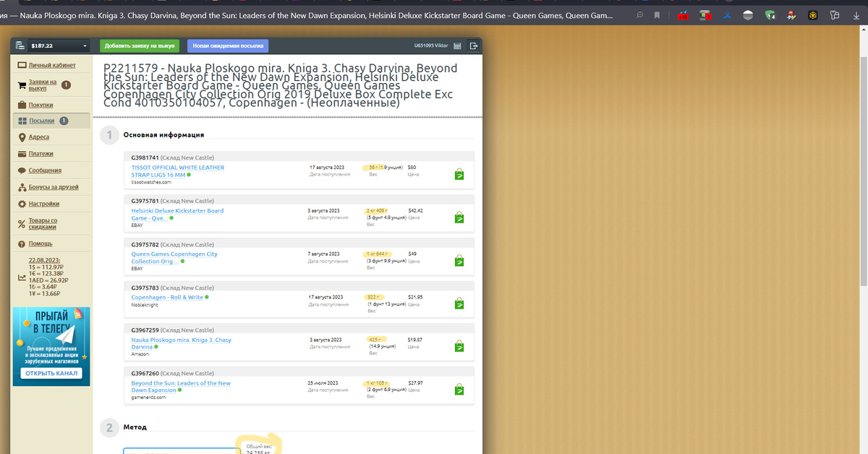This screenshot has width=868, height=454.
Task: Click the highlighted weight 2 кг 409 г
Action: (x=378, y=210)
